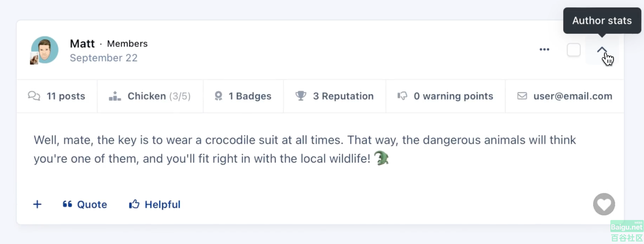
Task: Click the Quote button
Action: [x=85, y=204]
